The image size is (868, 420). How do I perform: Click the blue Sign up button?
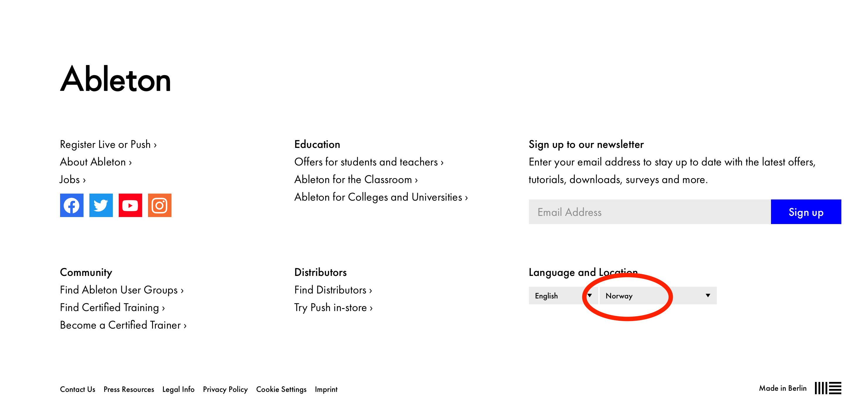(x=806, y=211)
